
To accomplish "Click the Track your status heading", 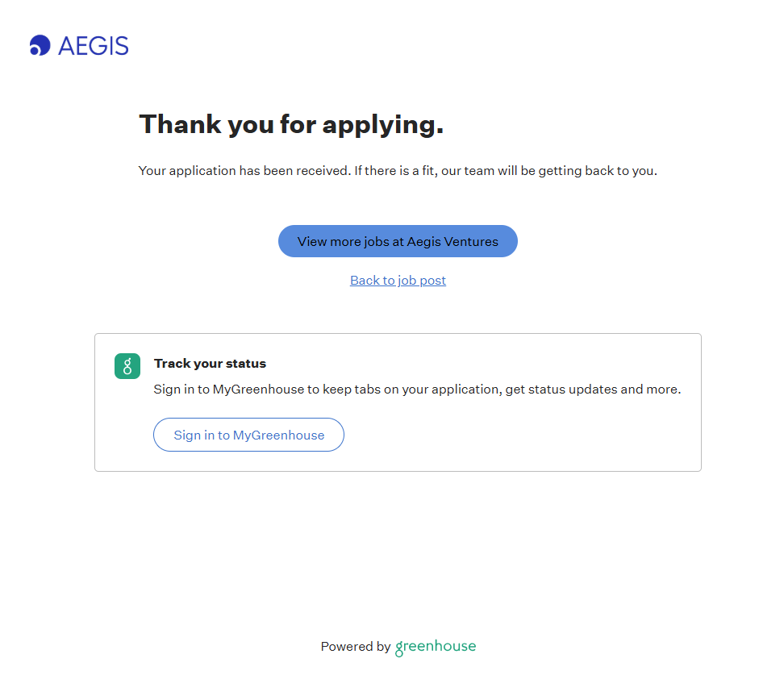I will click(210, 364).
